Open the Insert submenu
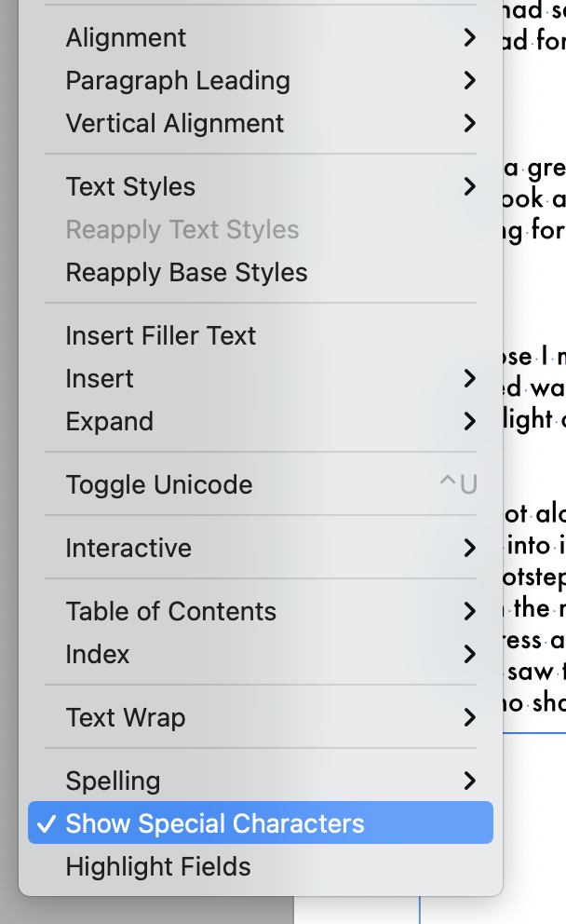Image resolution: width=566 pixels, height=924 pixels. click(100, 379)
